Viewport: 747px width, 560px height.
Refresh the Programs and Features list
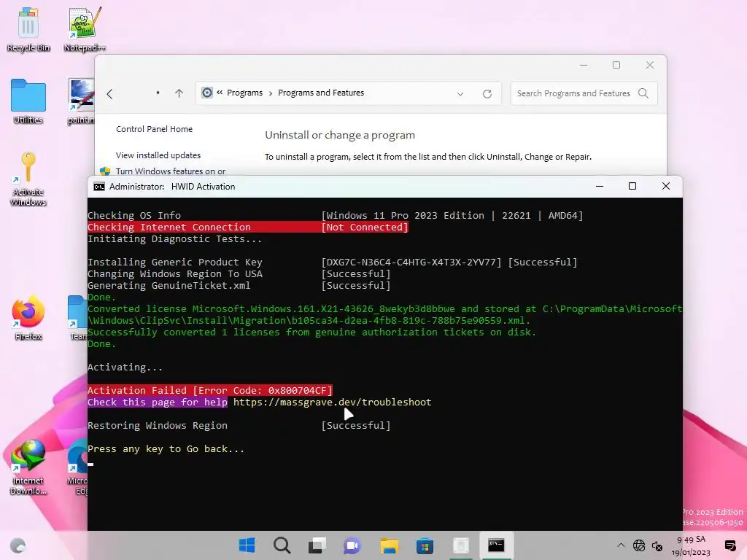click(x=487, y=94)
